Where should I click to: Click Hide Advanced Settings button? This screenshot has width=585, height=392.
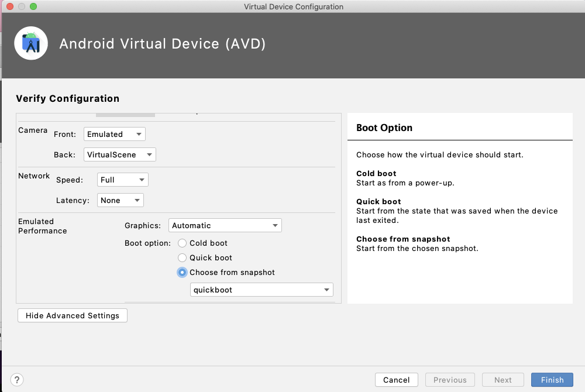coord(73,315)
